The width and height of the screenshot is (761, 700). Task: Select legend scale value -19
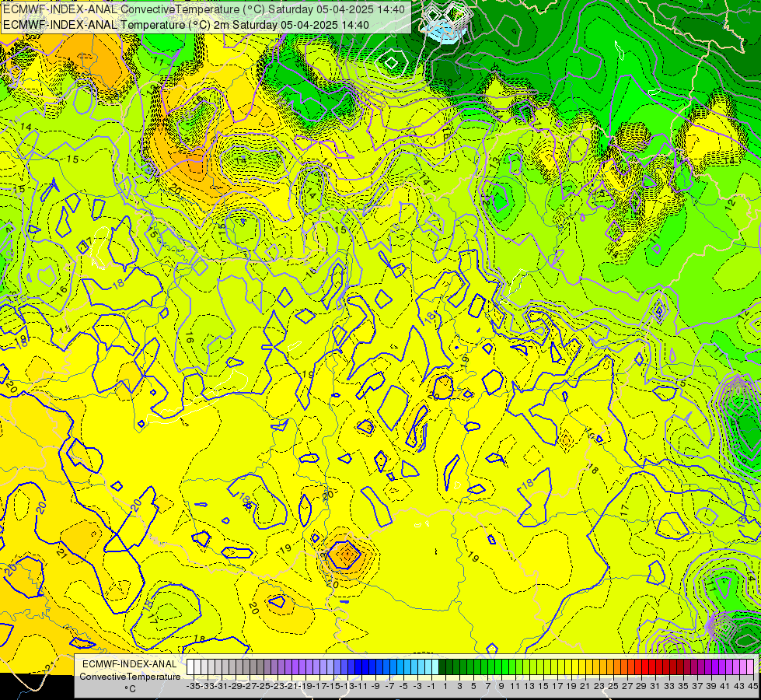click(x=305, y=686)
